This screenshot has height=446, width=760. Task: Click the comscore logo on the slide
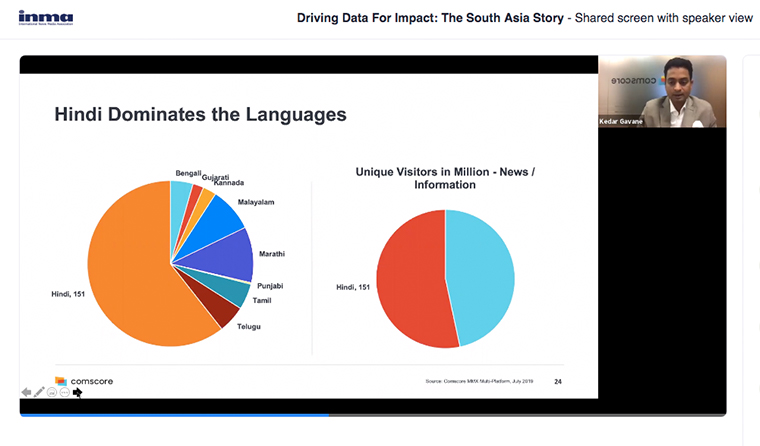pos(84,381)
